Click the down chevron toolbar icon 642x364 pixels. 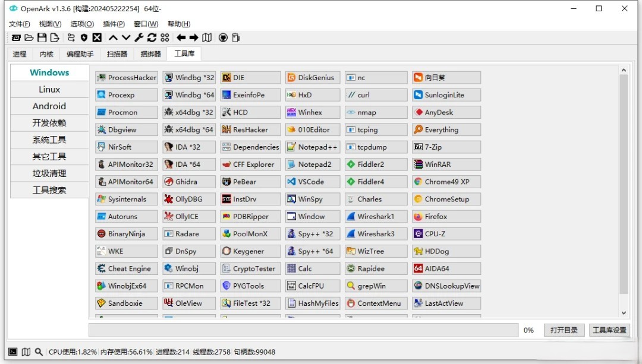coord(126,37)
